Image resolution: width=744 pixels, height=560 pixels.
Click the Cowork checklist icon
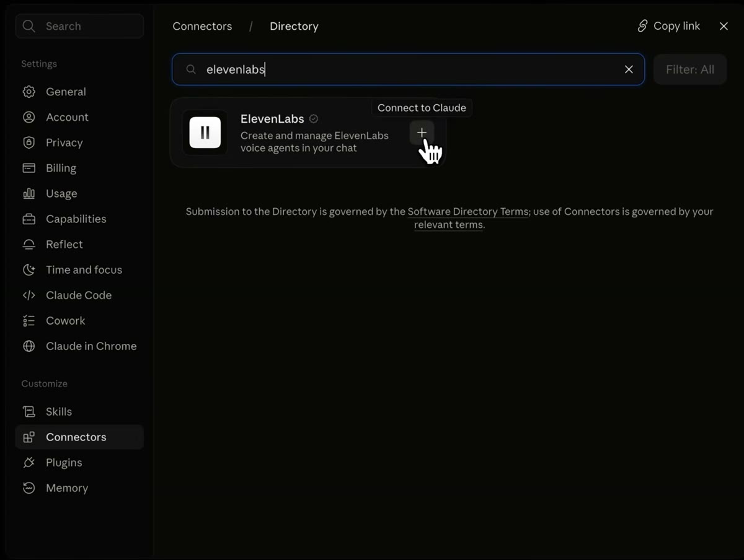point(29,320)
